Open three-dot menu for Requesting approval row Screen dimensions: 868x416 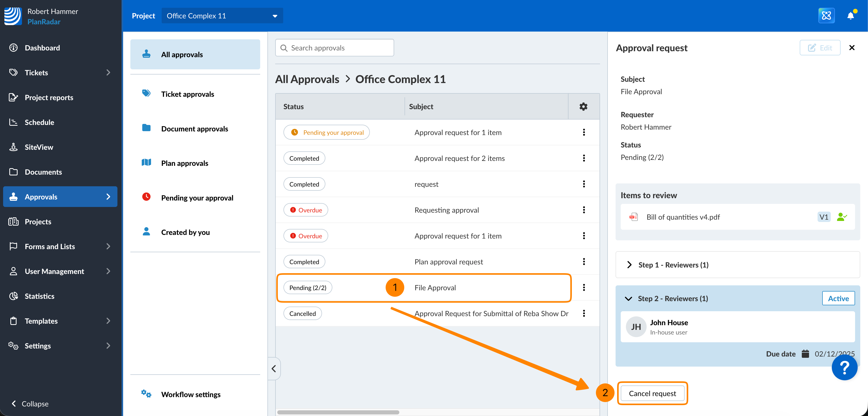coord(583,210)
